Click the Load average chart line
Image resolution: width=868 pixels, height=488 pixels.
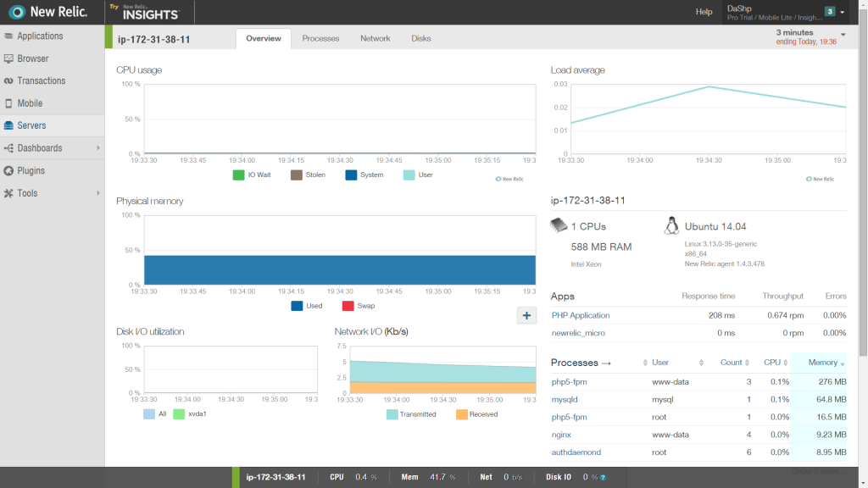tap(709, 104)
